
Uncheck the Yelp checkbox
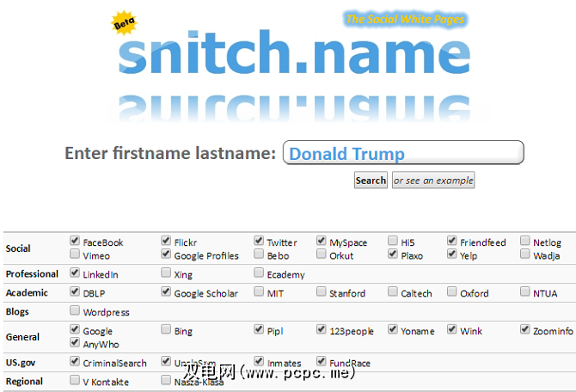(452, 254)
